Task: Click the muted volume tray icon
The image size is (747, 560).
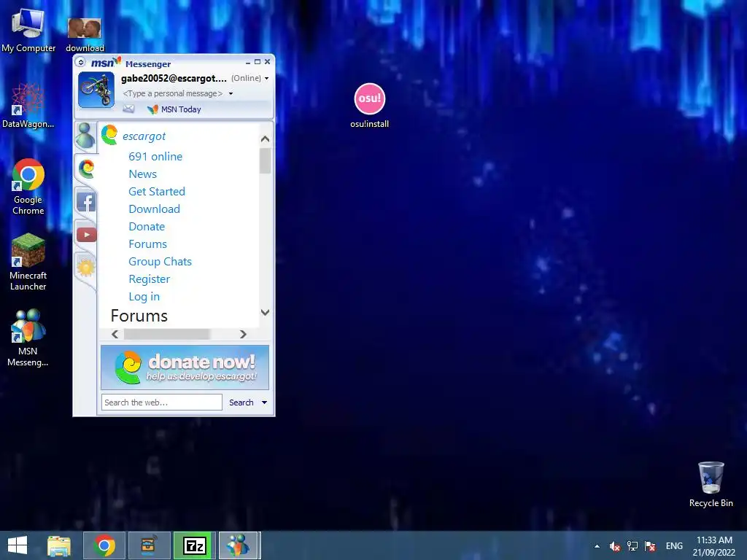Action: pyautogui.click(x=614, y=546)
